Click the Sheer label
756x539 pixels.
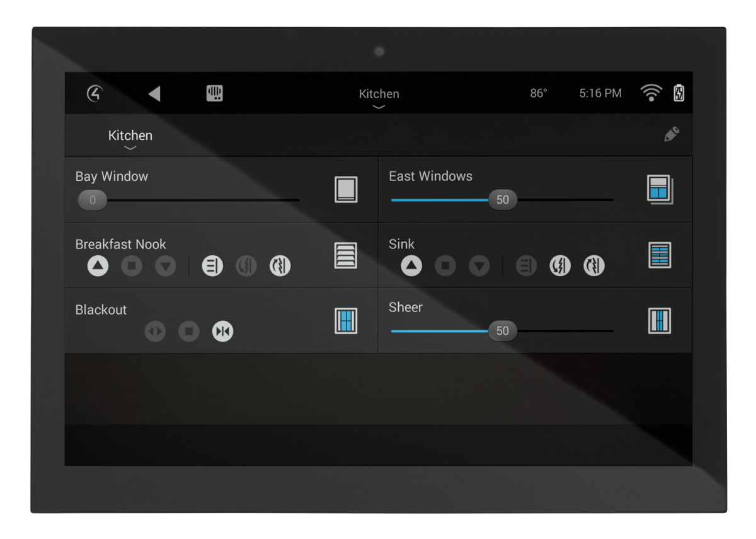click(405, 307)
